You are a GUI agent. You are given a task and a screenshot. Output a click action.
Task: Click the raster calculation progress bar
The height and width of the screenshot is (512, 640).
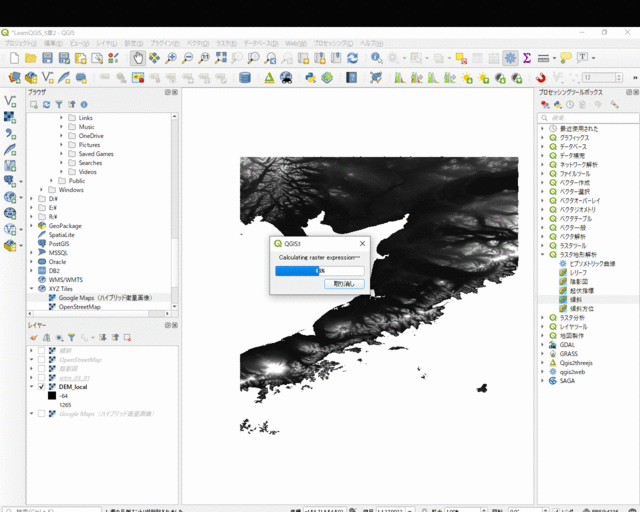click(x=320, y=271)
